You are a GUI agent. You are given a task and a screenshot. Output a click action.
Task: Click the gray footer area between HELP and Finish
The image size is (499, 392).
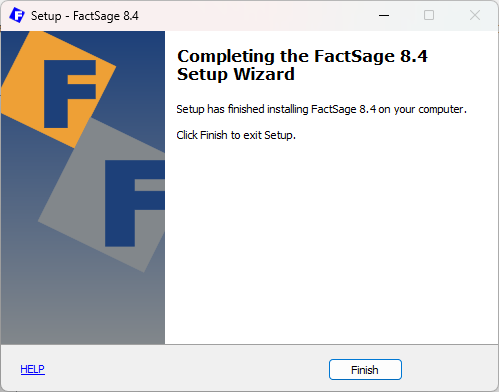click(x=187, y=369)
